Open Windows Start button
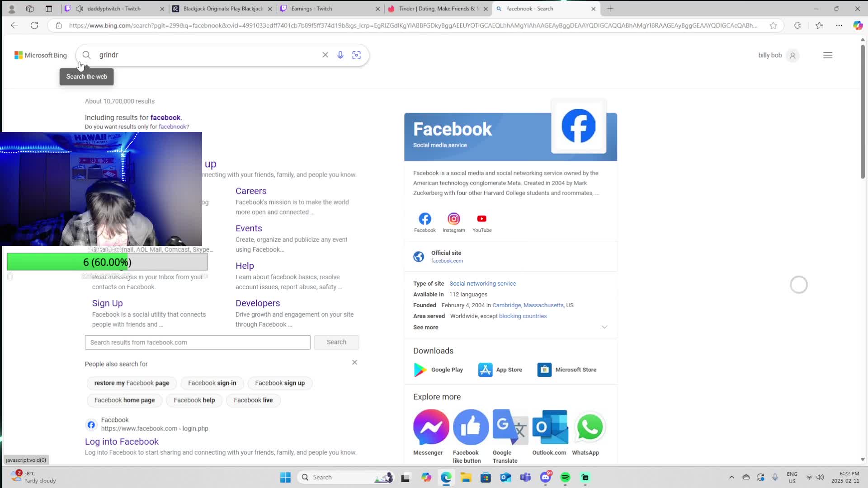The image size is (868, 488). pyautogui.click(x=285, y=477)
